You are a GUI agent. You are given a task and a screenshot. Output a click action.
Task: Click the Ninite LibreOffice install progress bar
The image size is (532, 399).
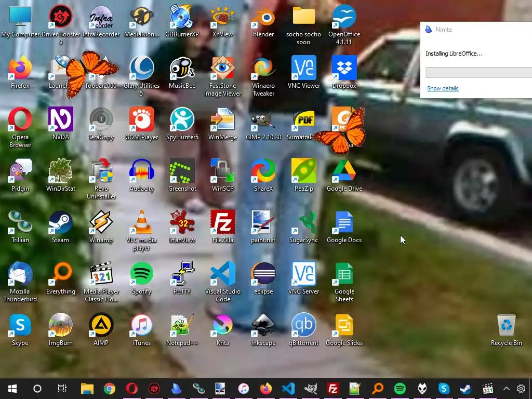click(x=478, y=72)
